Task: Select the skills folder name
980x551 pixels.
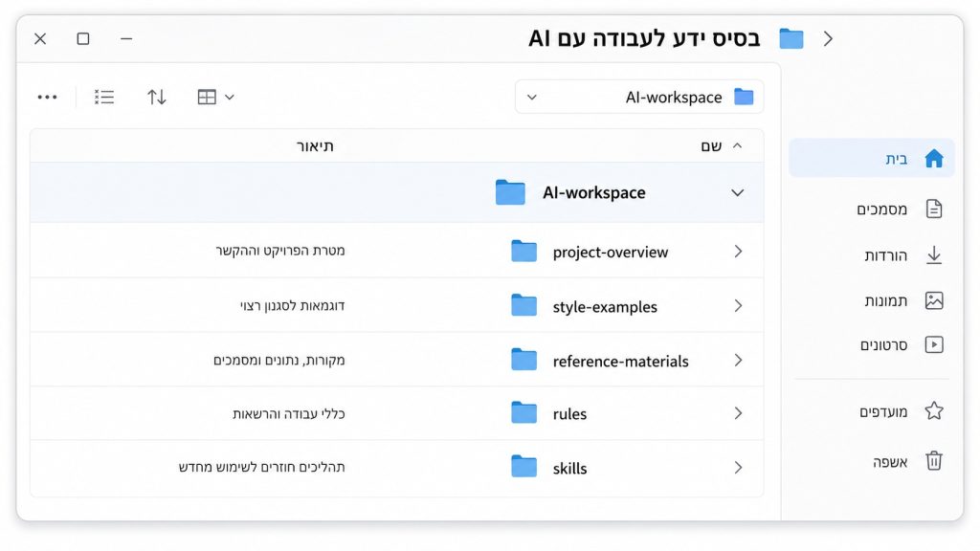Action: pos(570,469)
